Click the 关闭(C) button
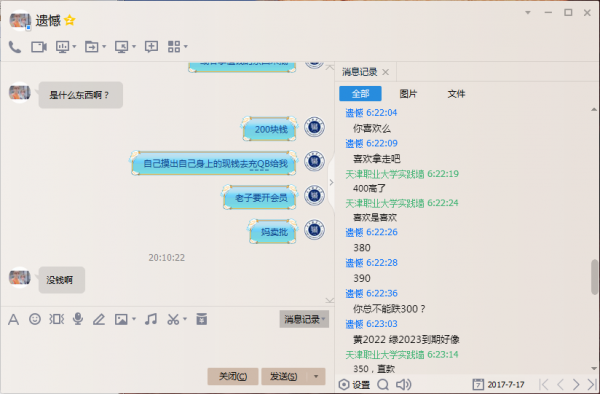 (233, 376)
